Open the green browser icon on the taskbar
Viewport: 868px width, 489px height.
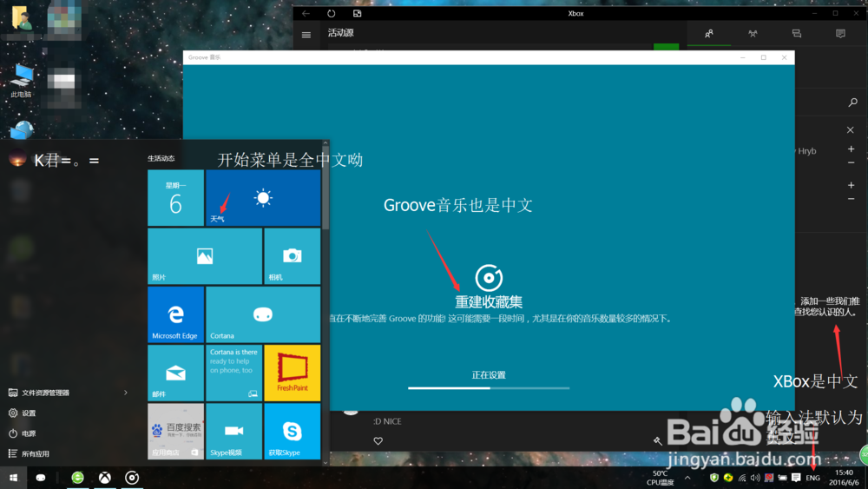[x=77, y=478]
